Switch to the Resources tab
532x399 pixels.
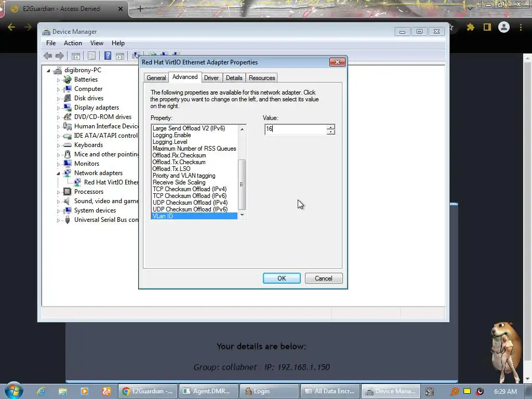click(x=262, y=78)
